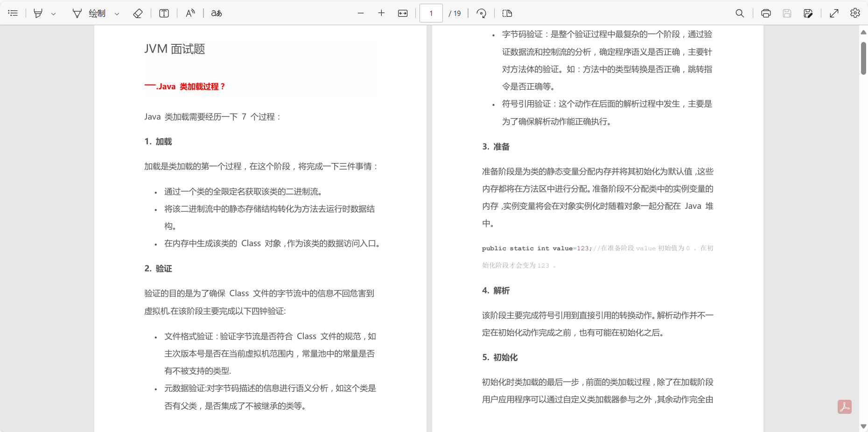The image size is (868, 432).
Task: Open the draw pen options dropdown
Action: click(117, 14)
